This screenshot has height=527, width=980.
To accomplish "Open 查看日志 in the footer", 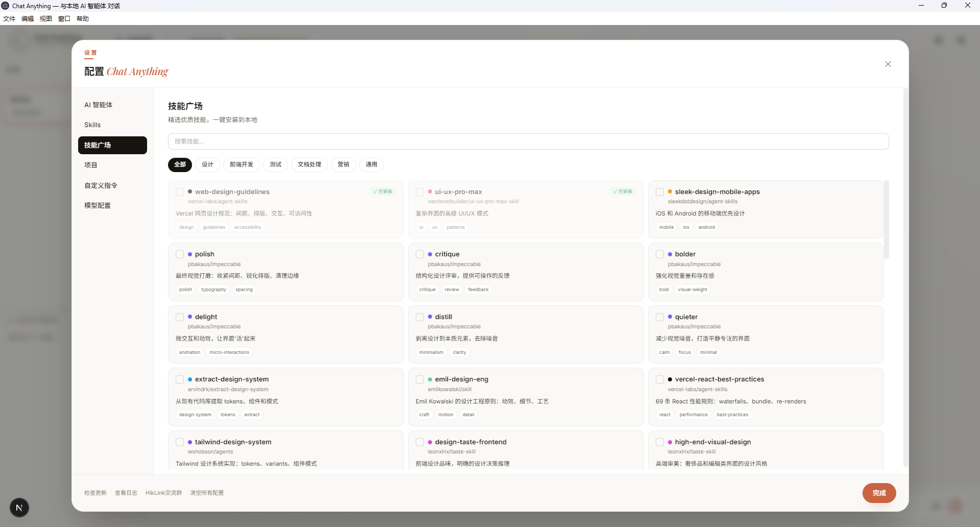I will coord(126,493).
